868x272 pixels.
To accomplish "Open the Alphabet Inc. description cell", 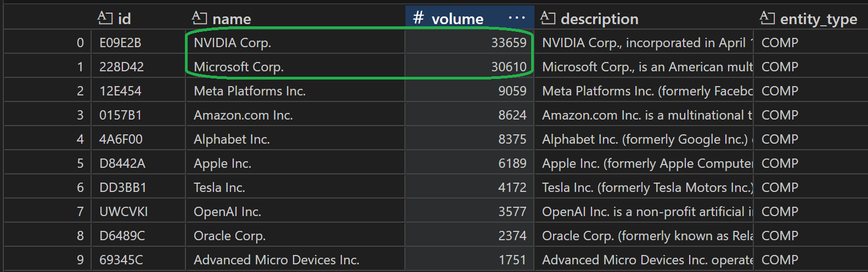I will click(x=644, y=139).
